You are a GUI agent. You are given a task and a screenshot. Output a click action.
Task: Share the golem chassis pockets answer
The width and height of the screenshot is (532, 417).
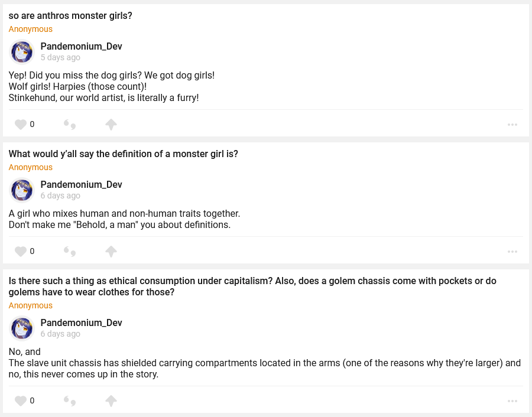coord(111,401)
